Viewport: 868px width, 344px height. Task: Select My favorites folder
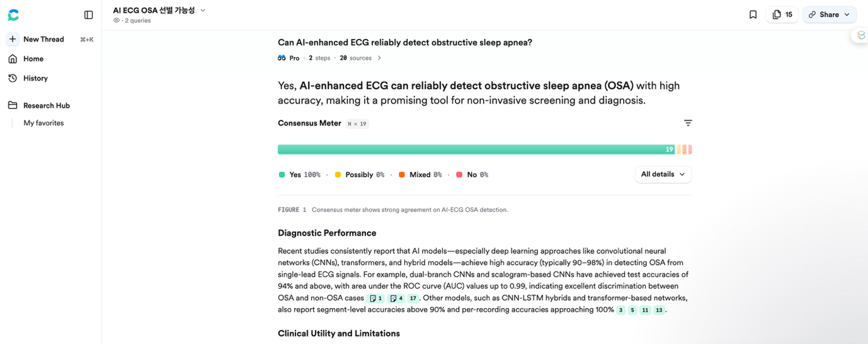43,123
